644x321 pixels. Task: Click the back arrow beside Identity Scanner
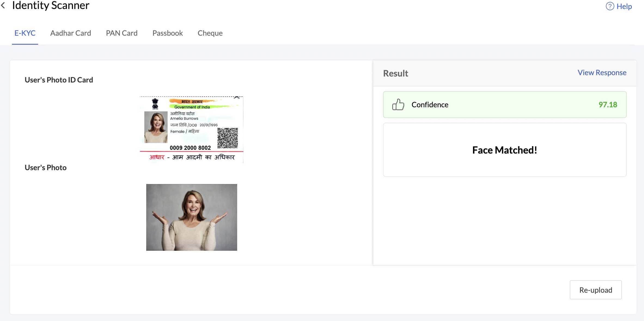[x=3, y=5]
